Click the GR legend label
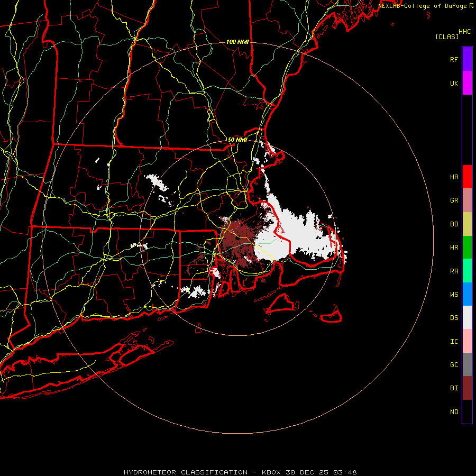The width and height of the screenshot is (476, 476). (454, 200)
